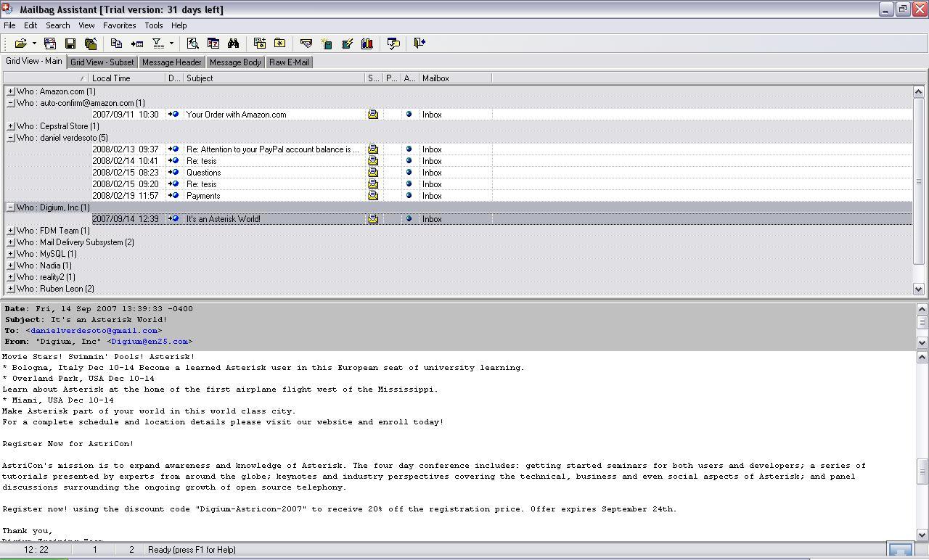Click the header pane scrollbar up arrow
This screenshot has width=929, height=560.
[922, 309]
